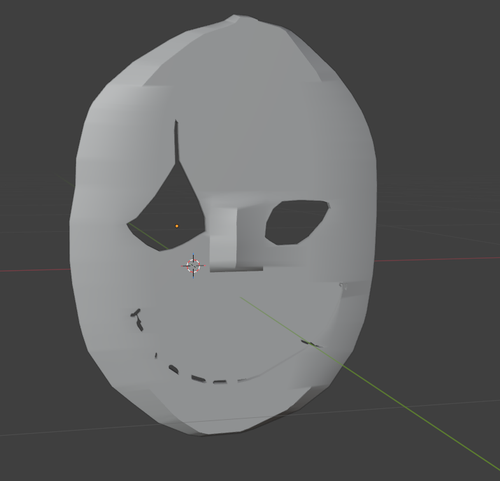
Task: Click the 3D cursor crosshair in the viewport
Action: tap(193, 266)
